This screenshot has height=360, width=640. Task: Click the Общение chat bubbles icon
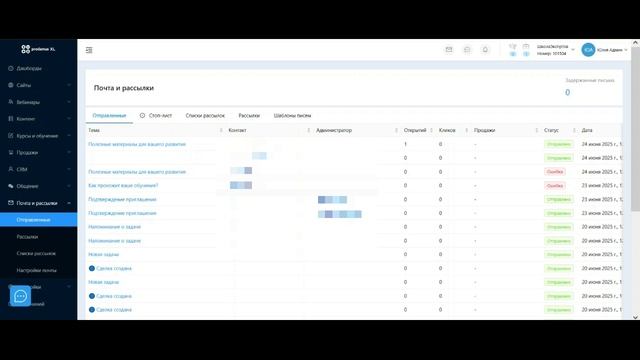pyautogui.click(x=11, y=186)
